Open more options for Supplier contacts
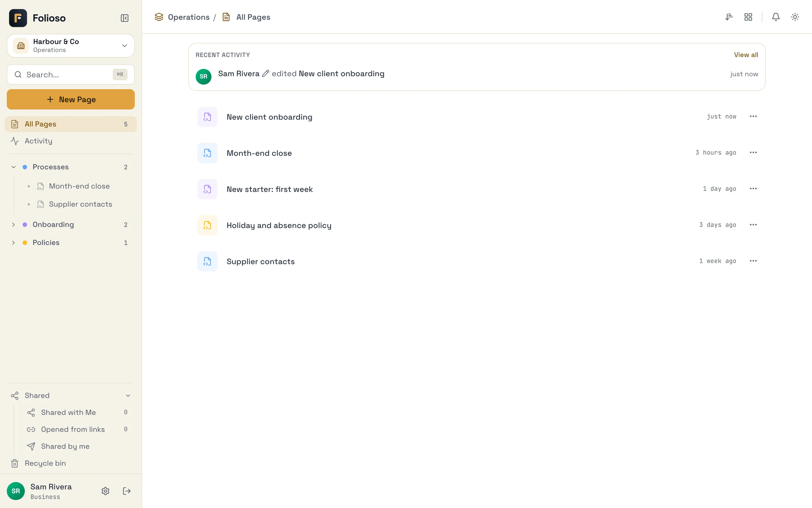The width and height of the screenshot is (812, 508). (753, 261)
